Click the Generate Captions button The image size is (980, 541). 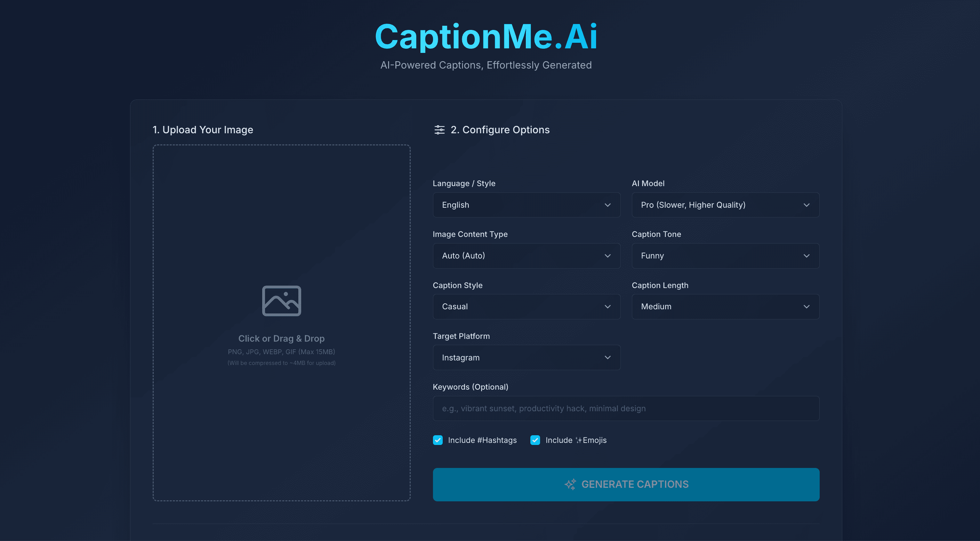click(626, 484)
